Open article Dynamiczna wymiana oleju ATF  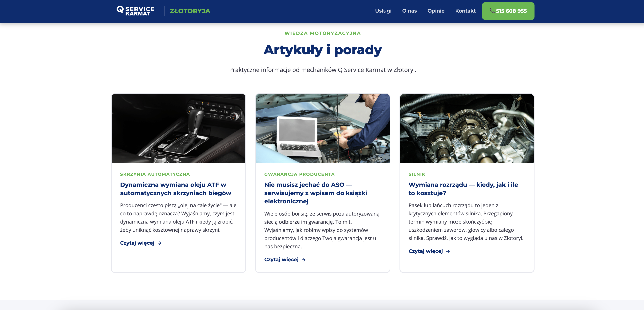[x=176, y=189]
